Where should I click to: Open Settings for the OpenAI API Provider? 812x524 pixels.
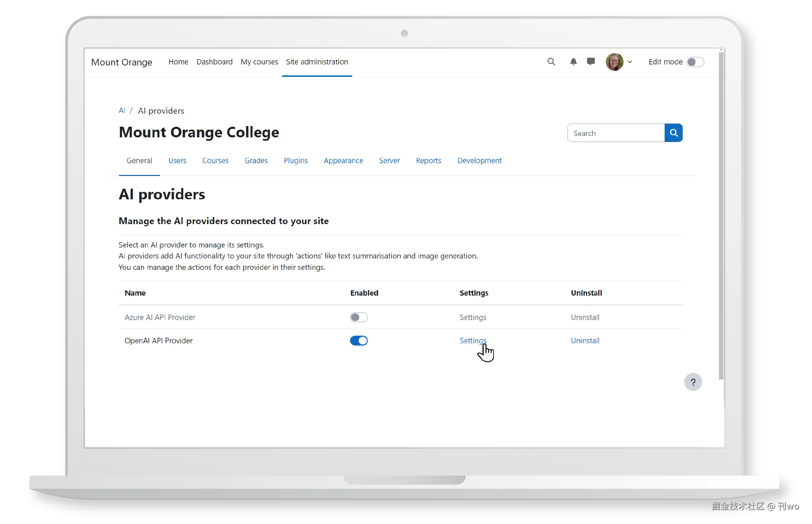tap(473, 340)
